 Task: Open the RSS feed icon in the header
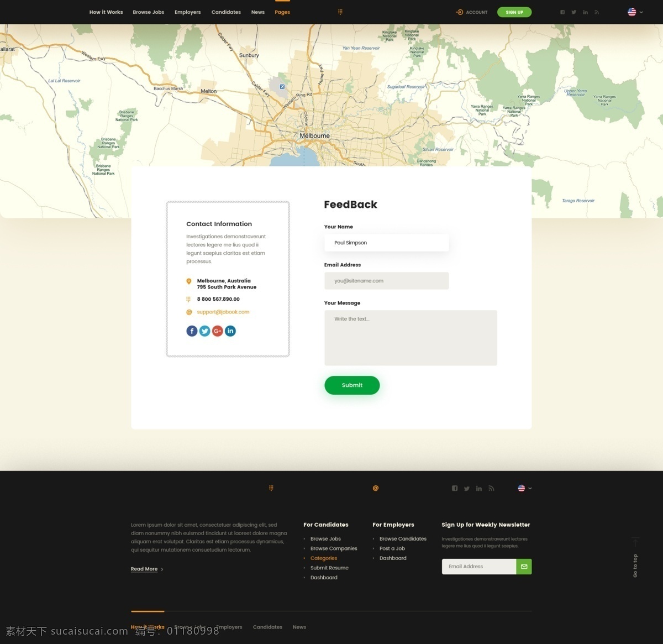pos(597,12)
